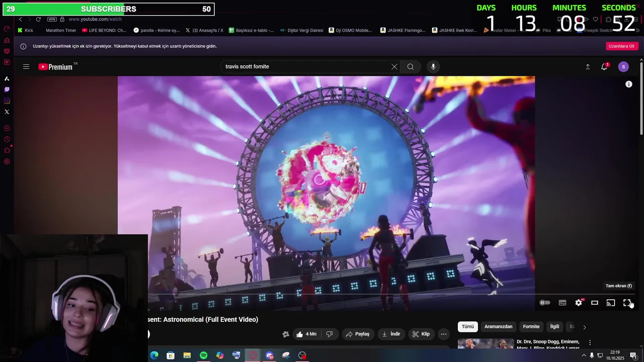The image size is (644, 362).
Task: Toggle autoplay switch in the player
Action: pyautogui.click(x=545, y=303)
